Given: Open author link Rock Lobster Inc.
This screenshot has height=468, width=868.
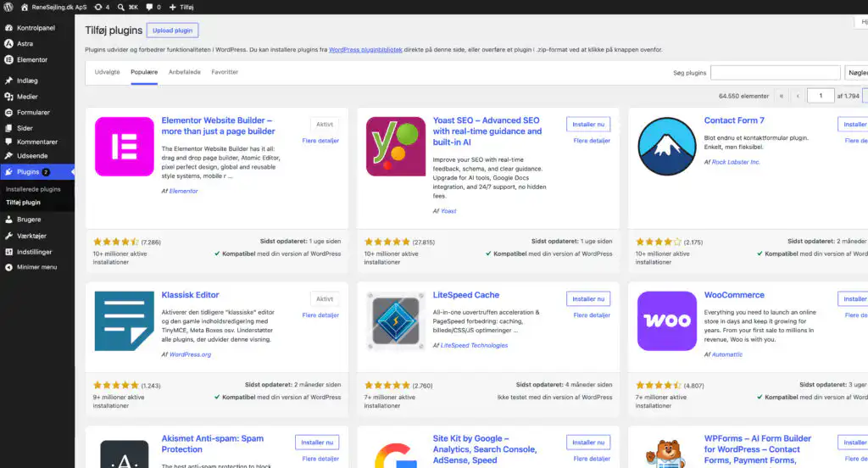Looking at the screenshot, I should [736, 162].
